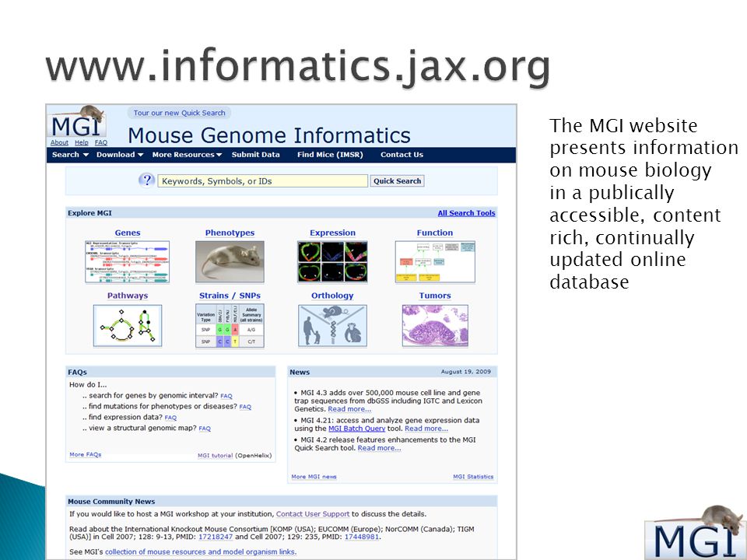Open the Genes transcript thumbnail
This screenshot has width=747, height=560.
coord(127,262)
